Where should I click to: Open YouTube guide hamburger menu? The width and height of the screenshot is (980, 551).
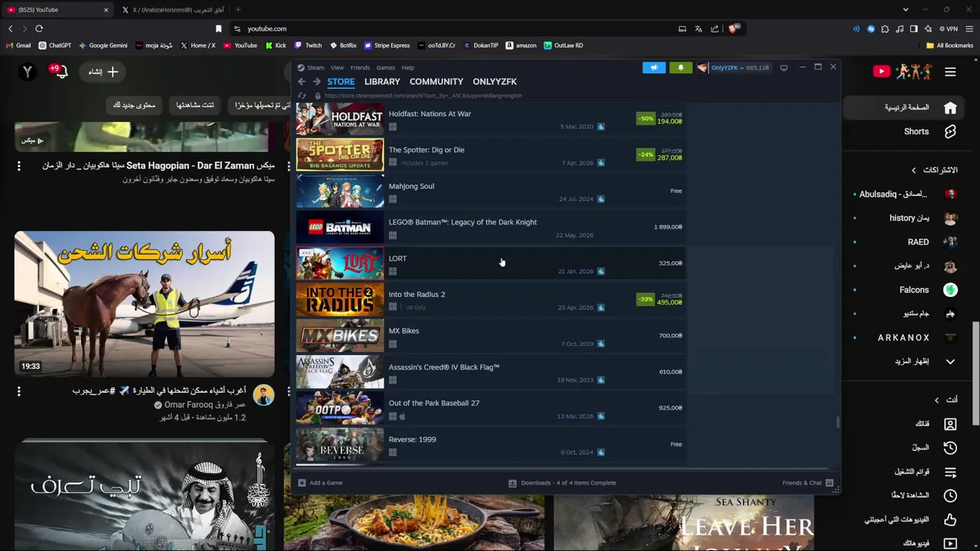click(x=950, y=72)
